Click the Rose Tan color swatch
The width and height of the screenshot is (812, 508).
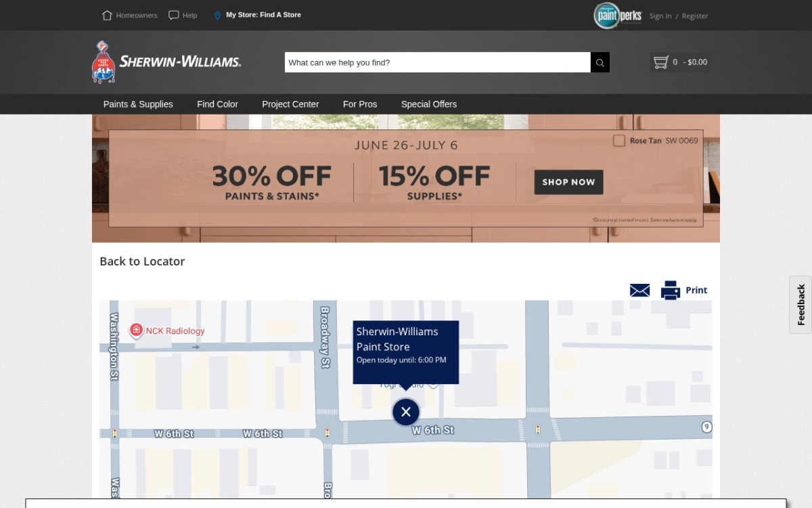coord(619,141)
